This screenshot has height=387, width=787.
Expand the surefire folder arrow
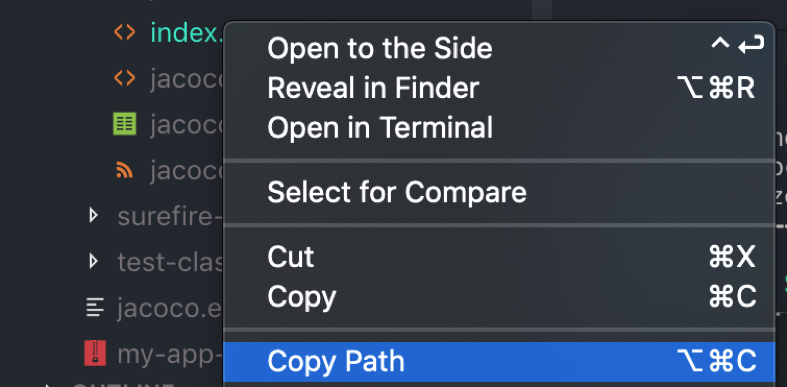(93, 216)
